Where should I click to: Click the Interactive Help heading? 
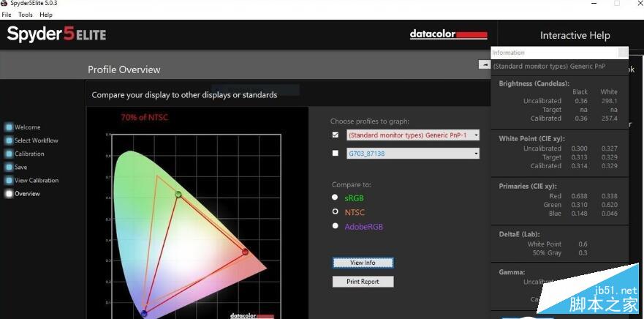[575, 35]
